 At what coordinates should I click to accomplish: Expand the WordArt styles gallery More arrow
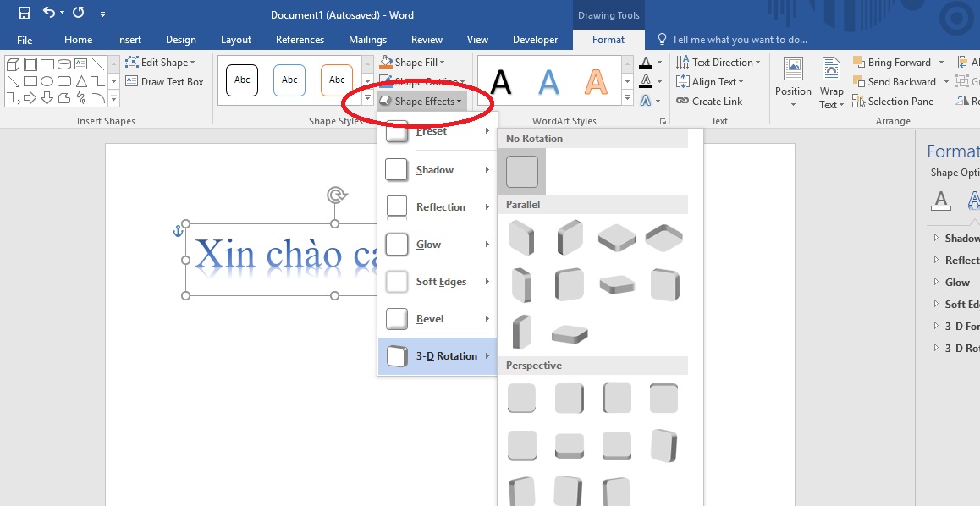627,99
